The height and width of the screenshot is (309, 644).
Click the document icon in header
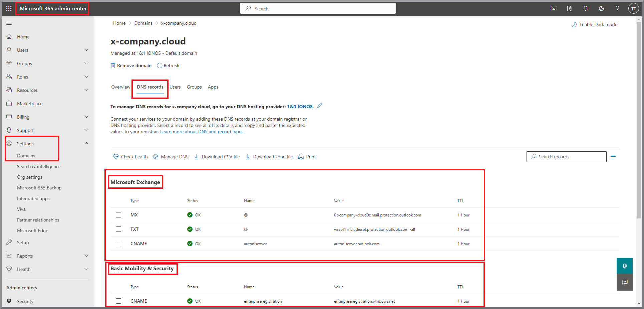[570, 8]
